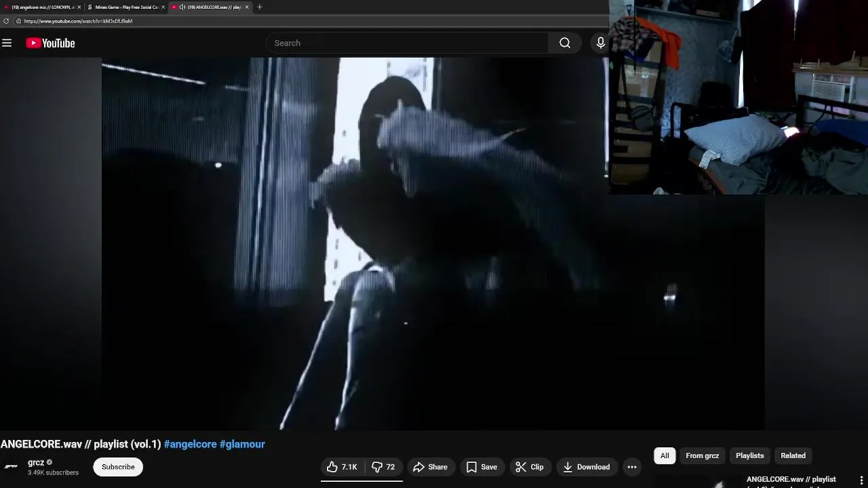Mute the ANGELCORE.wav tab audio icon
The width and height of the screenshot is (868, 488).
click(182, 7)
